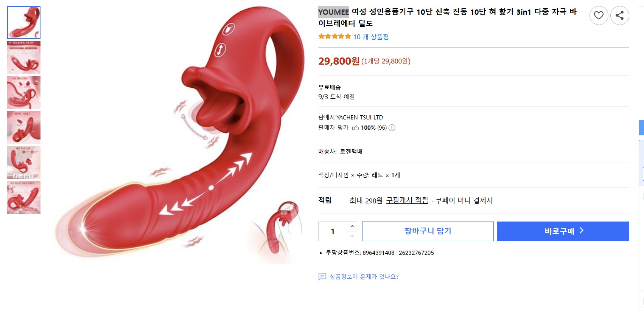Viewport: 644px width, 310px height.
Task: Click the 장바구니 담기 button
Action: (x=428, y=231)
